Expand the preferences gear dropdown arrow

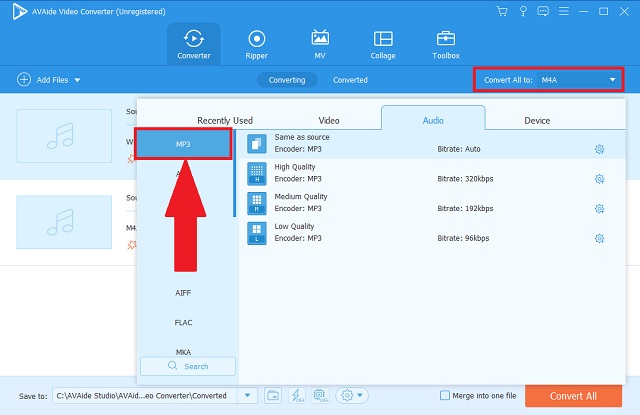pyautogui.click(x=360, y=395)
